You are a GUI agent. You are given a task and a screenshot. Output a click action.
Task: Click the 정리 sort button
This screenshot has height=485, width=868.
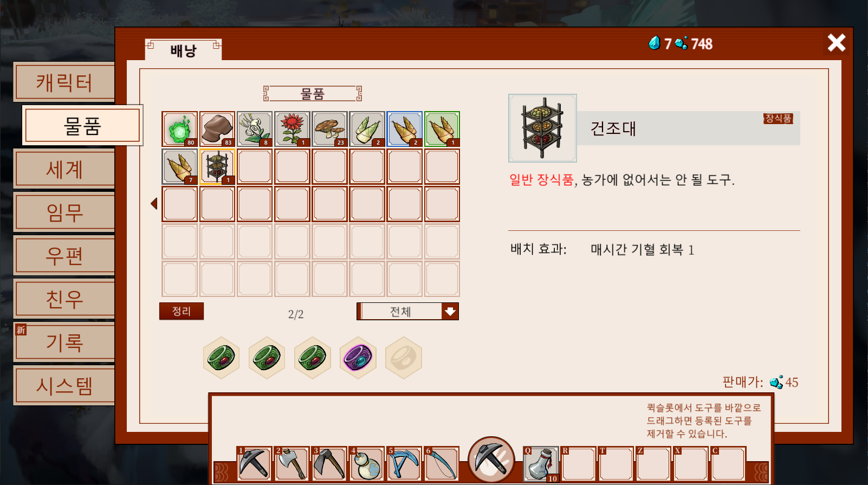point(182,311)
